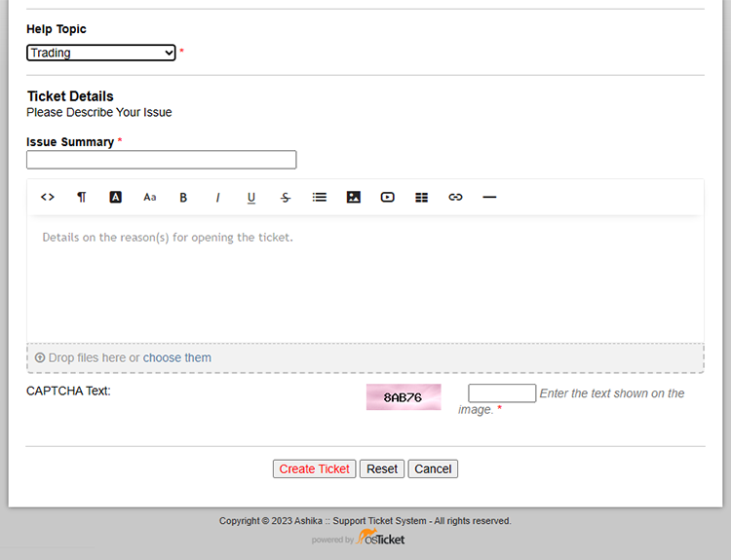Toggle bold formatting

tap(183, 197)
